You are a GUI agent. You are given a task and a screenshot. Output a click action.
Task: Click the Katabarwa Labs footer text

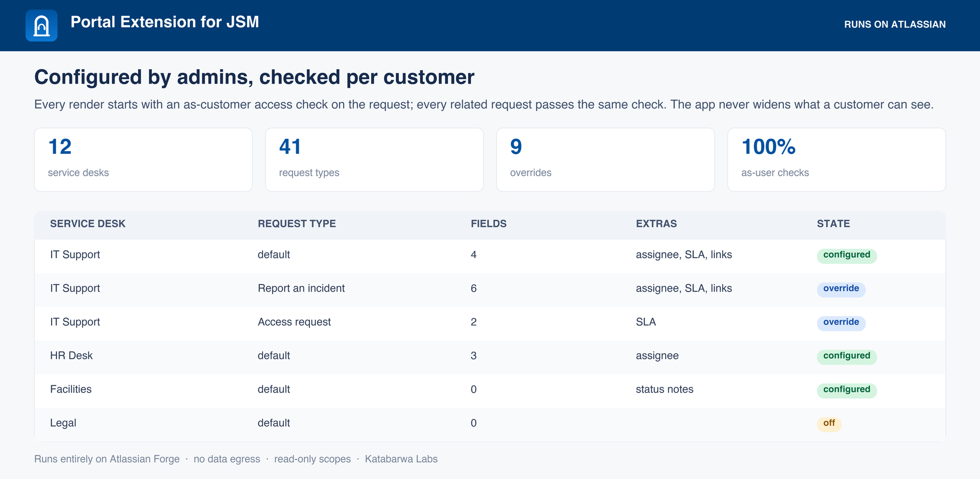[x=401, y=459]
